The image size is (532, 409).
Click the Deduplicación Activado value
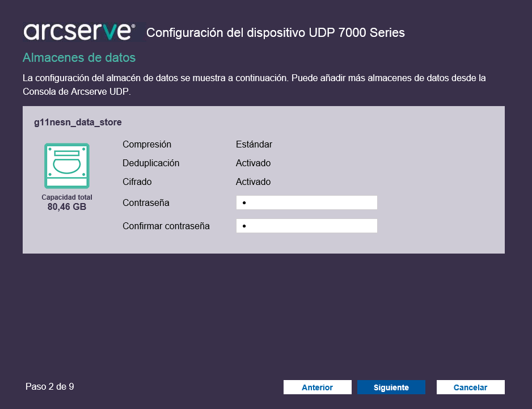253,163
